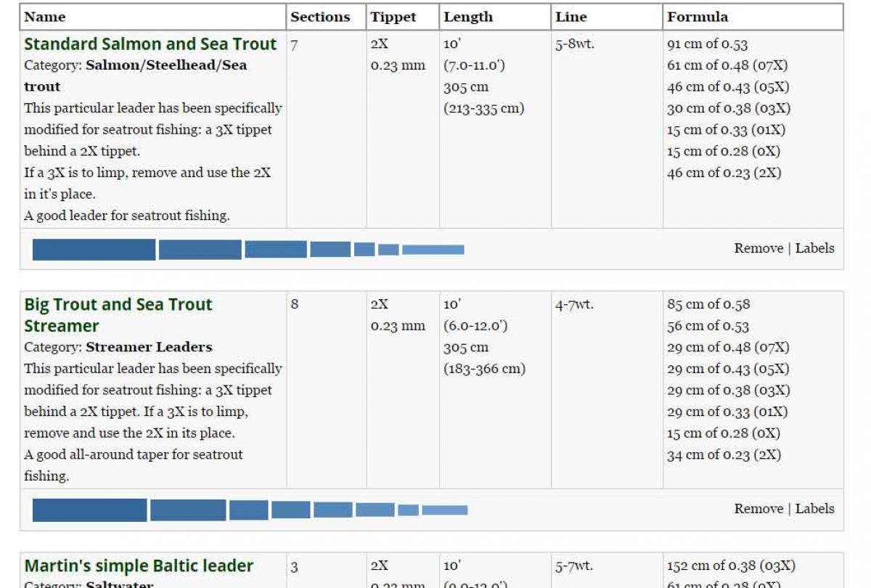Show labels for Standard Salmon leader diagram

tap(814, 248)
